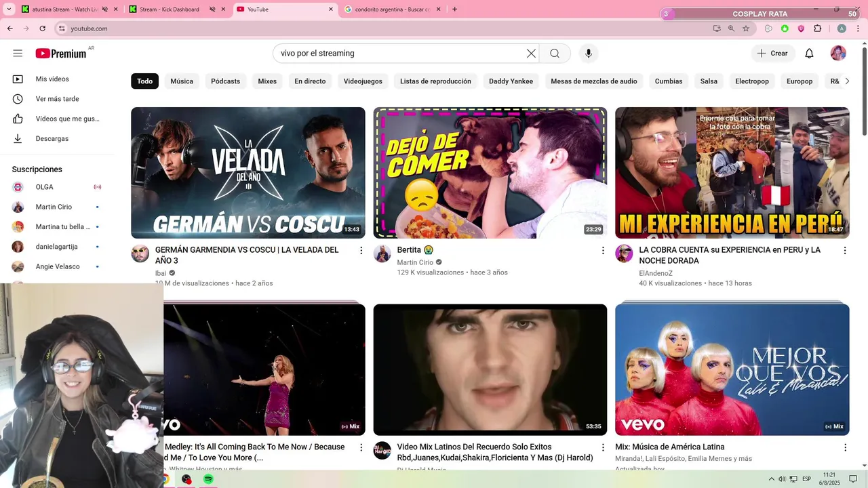
Task: Open options for Video Mix Latinos Del Recuerdo
Action: point(603,448)
